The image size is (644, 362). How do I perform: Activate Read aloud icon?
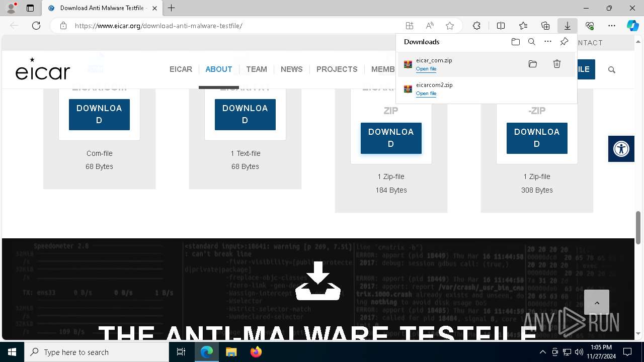(430, 26)
